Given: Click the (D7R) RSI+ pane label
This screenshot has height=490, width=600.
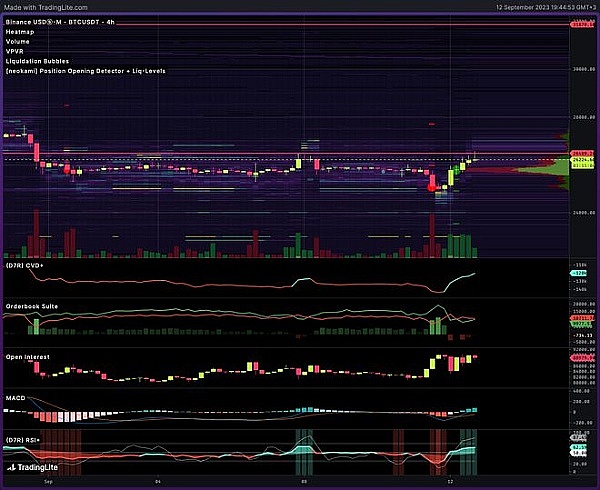Looking at the screenshot, I should point(27,437).
